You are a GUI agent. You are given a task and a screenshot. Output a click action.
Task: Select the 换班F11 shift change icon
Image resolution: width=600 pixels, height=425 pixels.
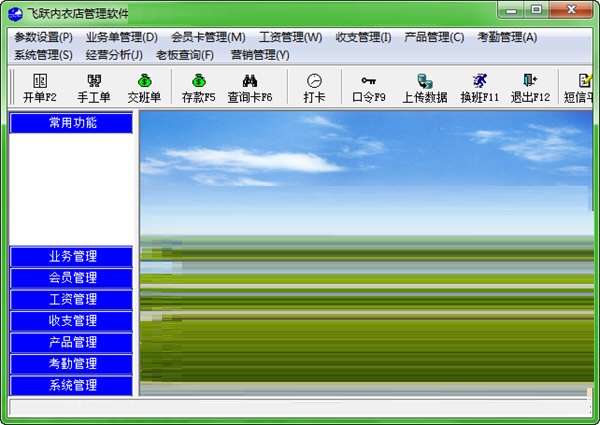479,88
